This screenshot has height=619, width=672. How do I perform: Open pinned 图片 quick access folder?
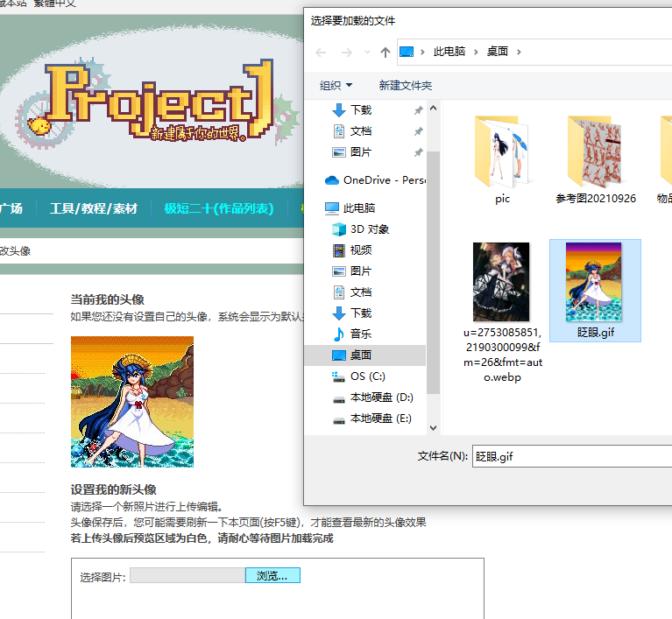pyautogui.click(x=361, y=152)
